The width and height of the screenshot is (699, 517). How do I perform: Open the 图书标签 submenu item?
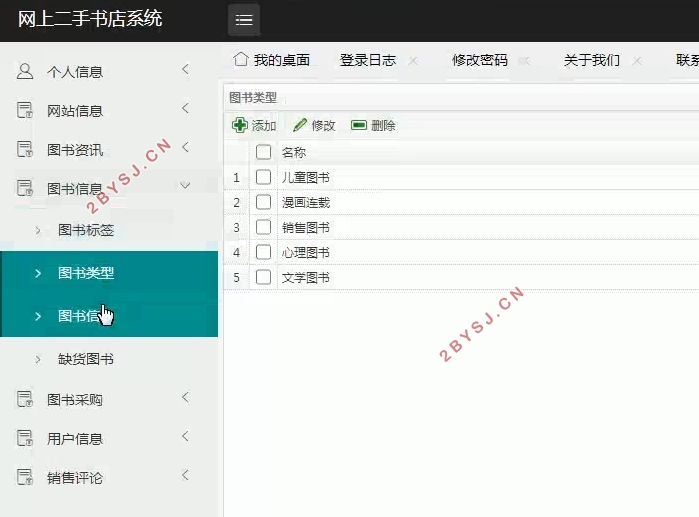coord(86,230)
